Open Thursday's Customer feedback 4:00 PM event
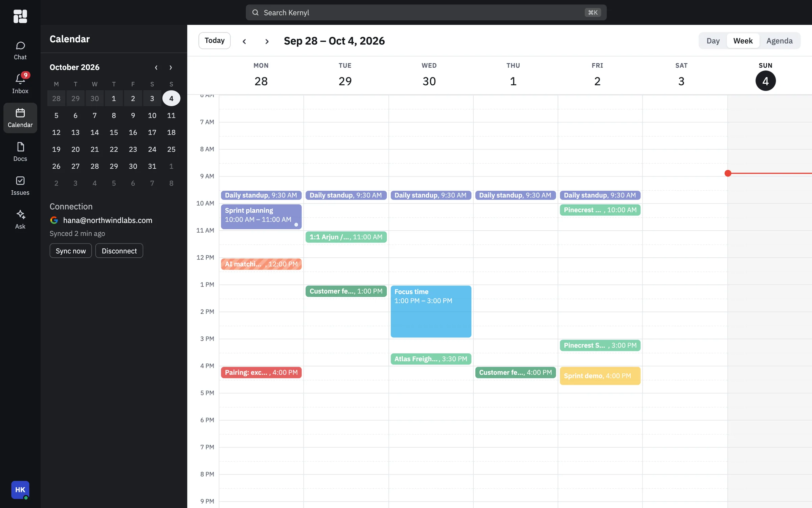This screenshot has width=812, height=508. (515, 373)
